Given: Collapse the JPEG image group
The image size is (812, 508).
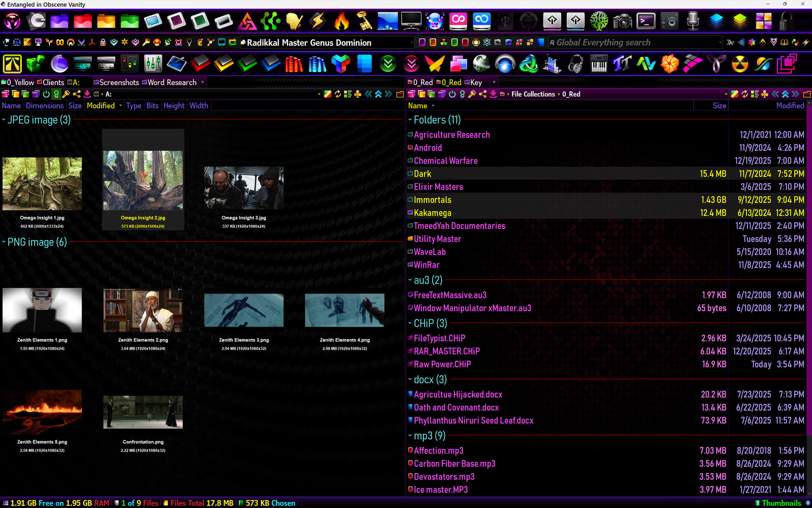Looking at the screenshot, I should [x=4, y=120].
